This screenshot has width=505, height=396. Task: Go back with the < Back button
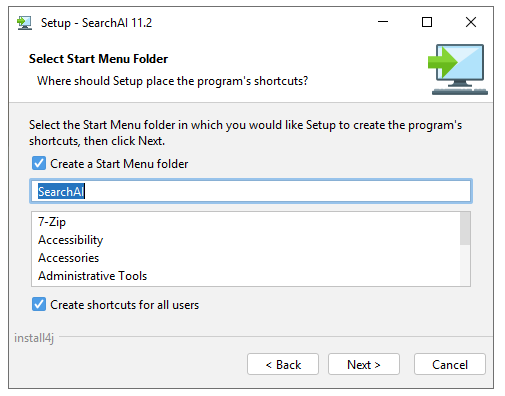coord(283,364)
